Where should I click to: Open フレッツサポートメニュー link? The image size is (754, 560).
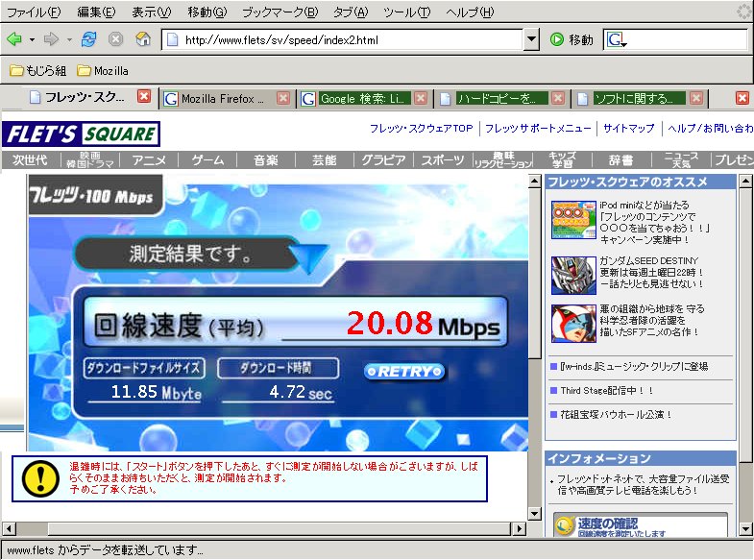[538, 129]
